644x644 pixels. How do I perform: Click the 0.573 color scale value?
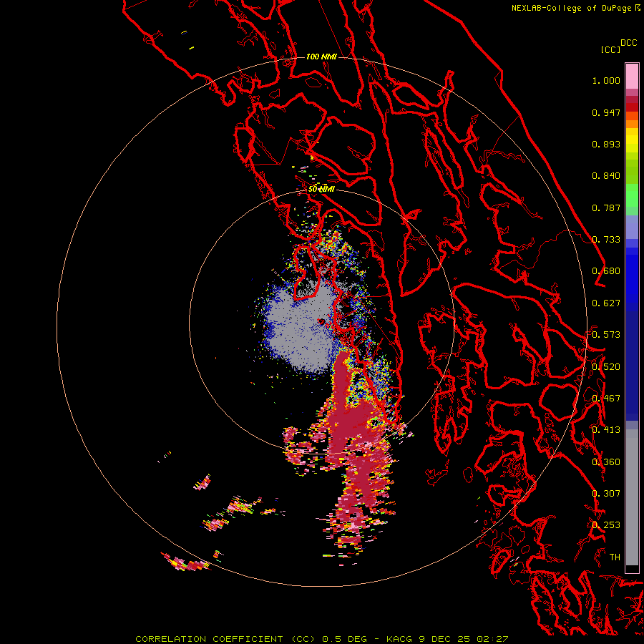pyautogui.click(x=606, y=335)
